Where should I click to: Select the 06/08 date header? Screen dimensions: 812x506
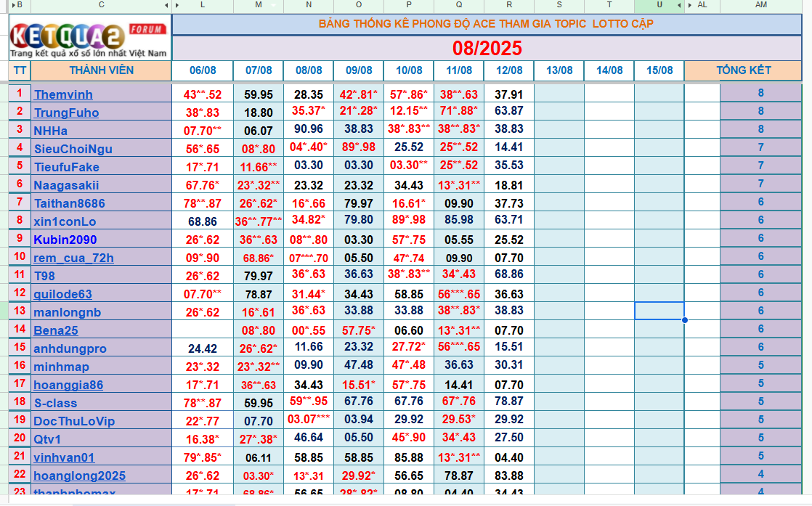[203, 70]
